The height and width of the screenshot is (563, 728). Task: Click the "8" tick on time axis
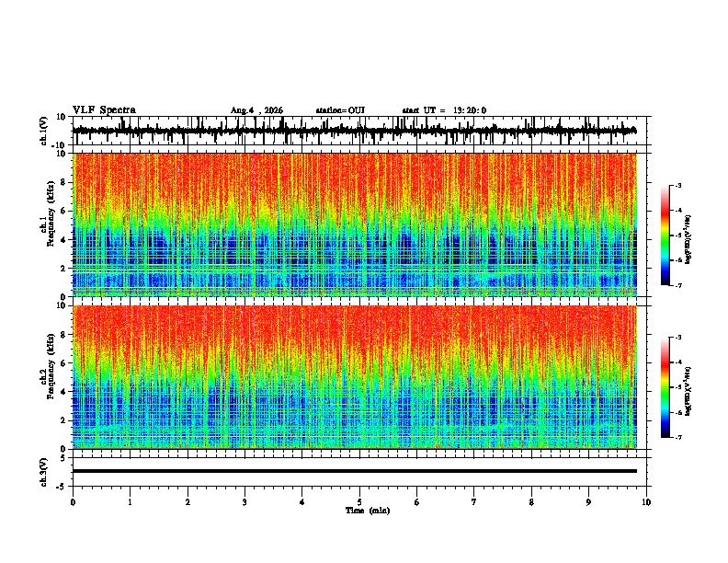click(531, 502)
